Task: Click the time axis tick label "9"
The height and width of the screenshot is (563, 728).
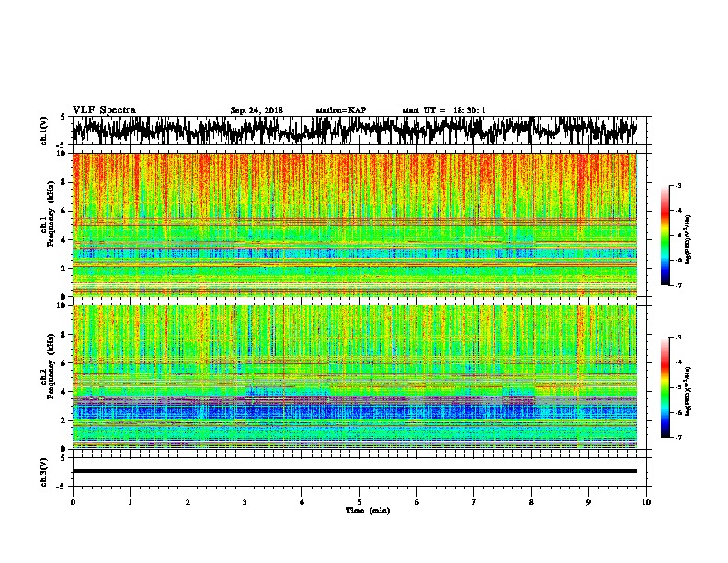Action: point(588,502)
